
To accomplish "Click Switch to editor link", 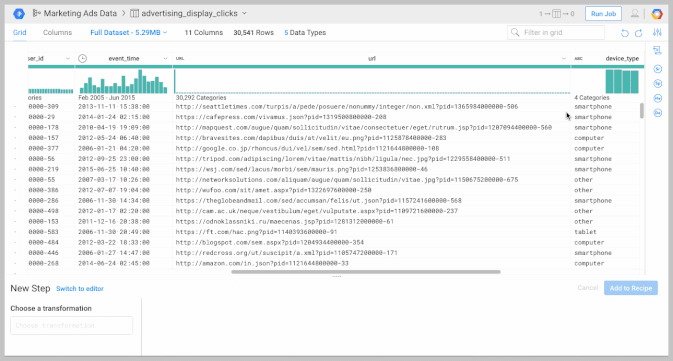I will click(x=80, y=288).
